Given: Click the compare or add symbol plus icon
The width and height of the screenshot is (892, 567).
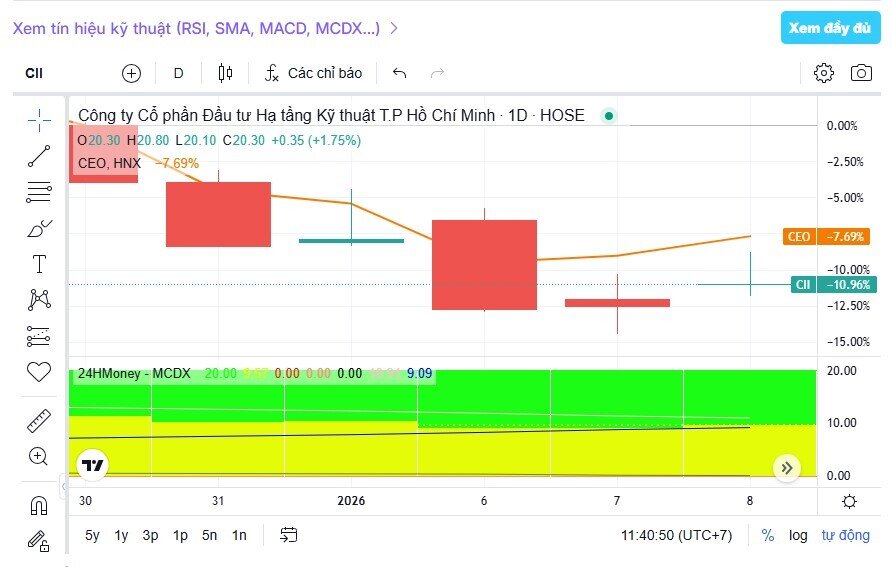Looking at the screenshot, I should pyautogui.click(x=131, y=73).
